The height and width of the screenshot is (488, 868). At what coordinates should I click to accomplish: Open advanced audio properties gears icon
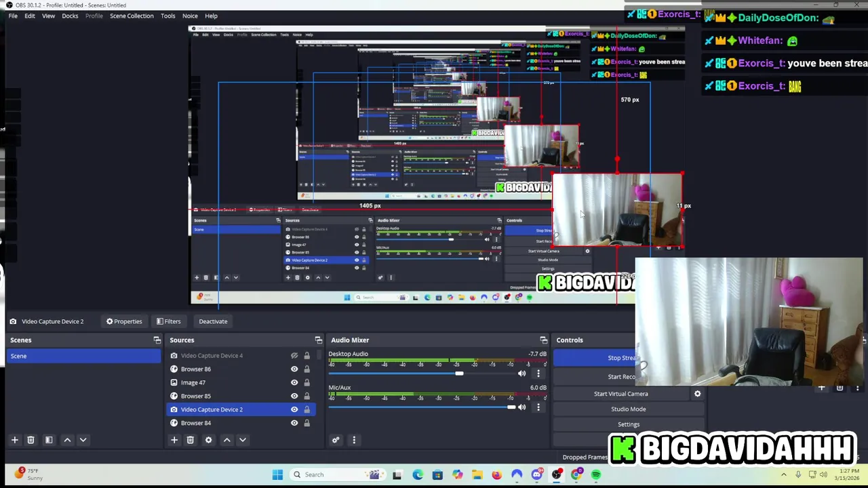pos(336,440)
